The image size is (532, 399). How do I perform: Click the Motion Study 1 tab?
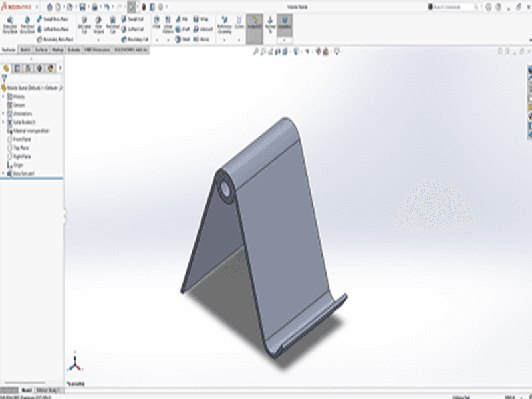pos(48,390)
